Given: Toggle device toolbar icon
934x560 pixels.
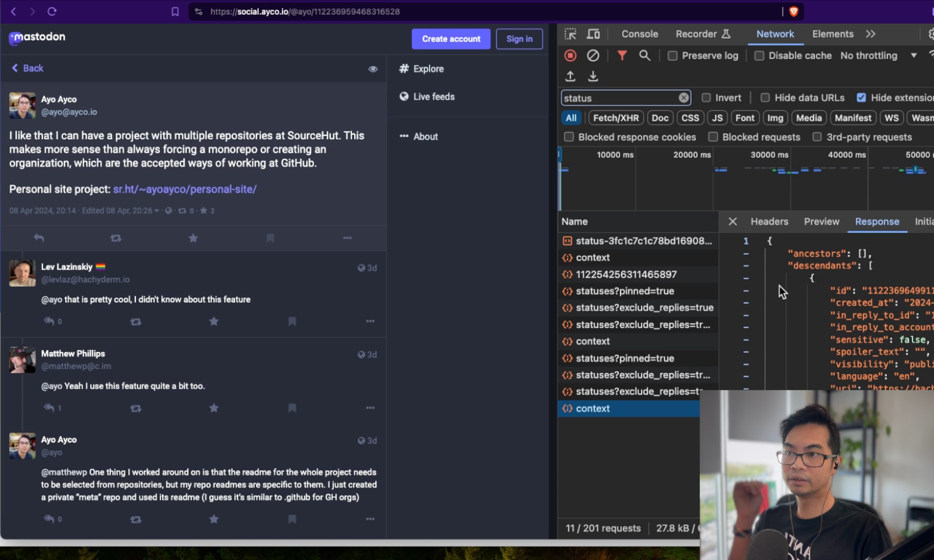Looking at the screenshot, I should pyautogui.click(x=593, y=34).
